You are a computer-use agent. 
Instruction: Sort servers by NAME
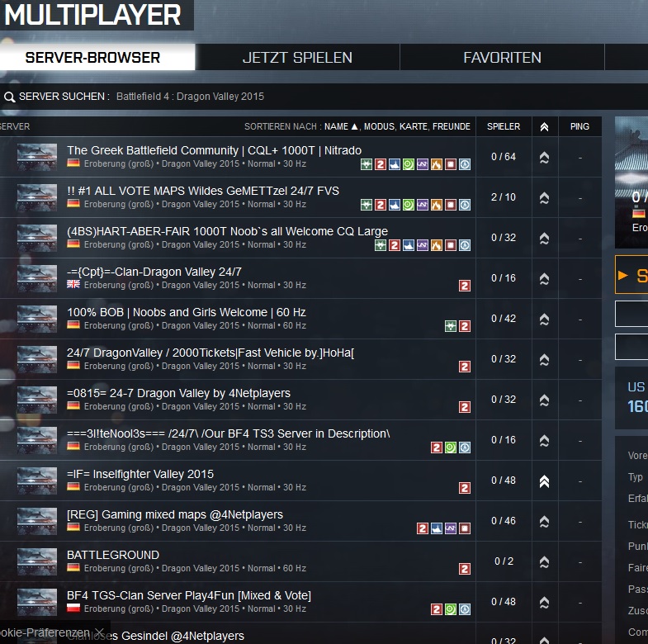click(341, 126)
